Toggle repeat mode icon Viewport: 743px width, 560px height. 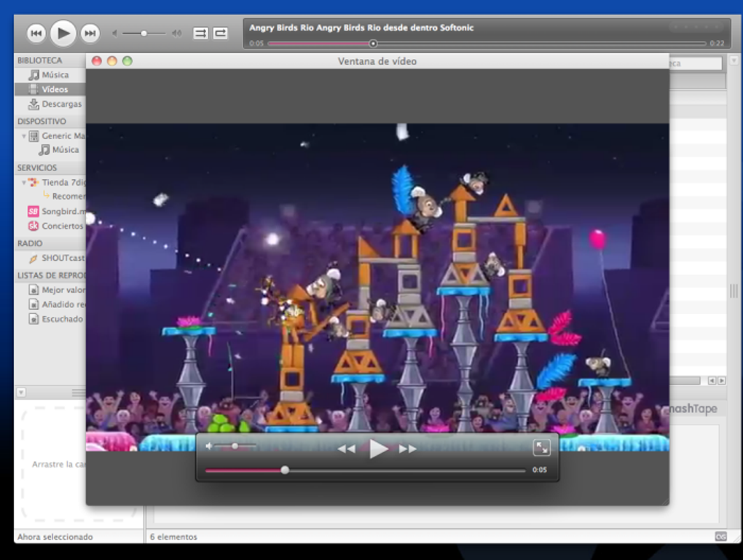click(220, 33)
